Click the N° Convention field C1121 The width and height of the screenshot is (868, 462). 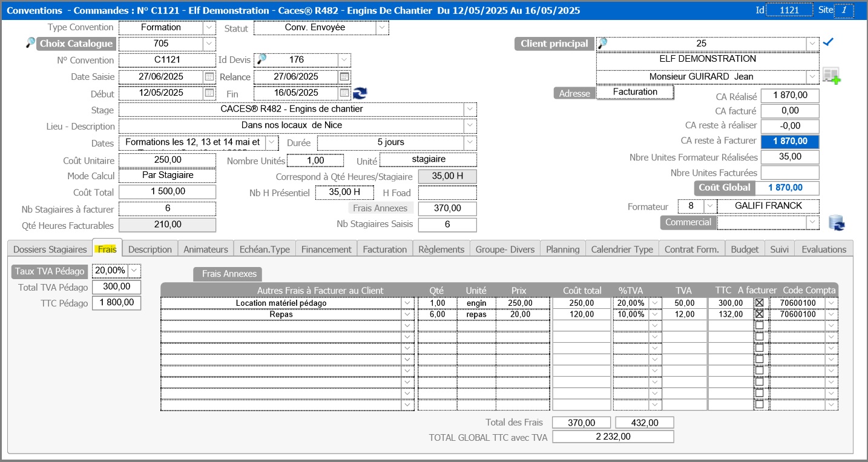click(167, 60)
